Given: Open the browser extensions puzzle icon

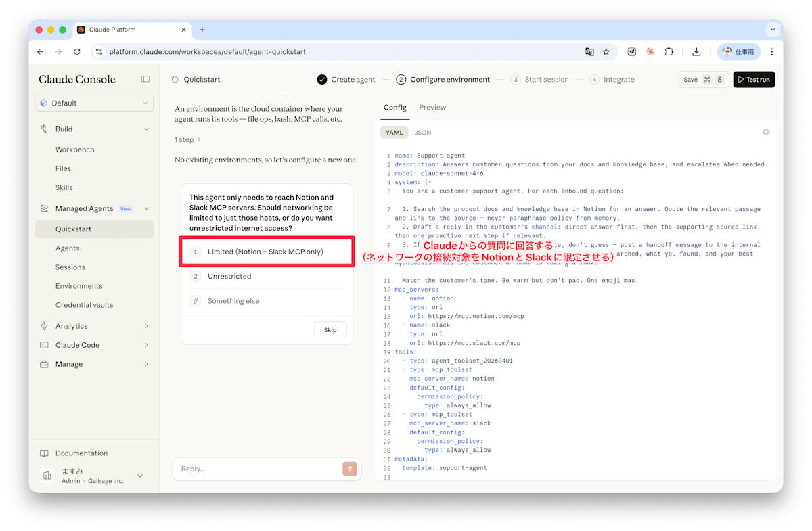Looking at the screenshot, I should tap(669, 51).
